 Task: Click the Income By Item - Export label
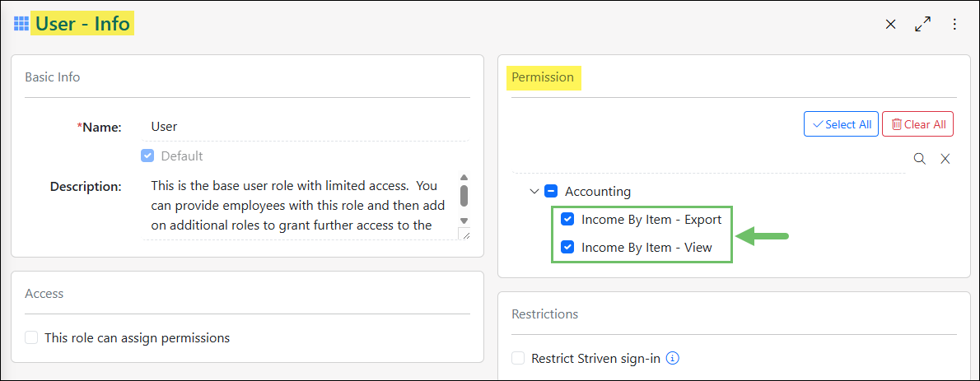tap(651, 219)
